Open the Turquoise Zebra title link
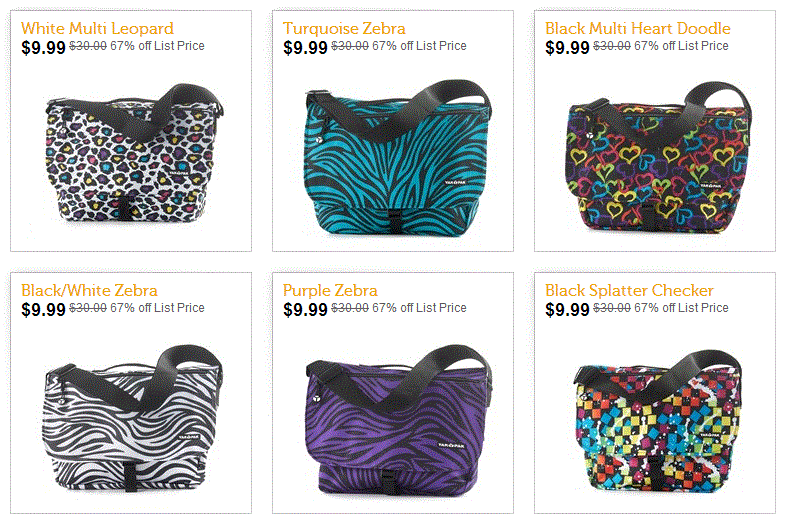The image size is (787, 516). click(344, 28)
